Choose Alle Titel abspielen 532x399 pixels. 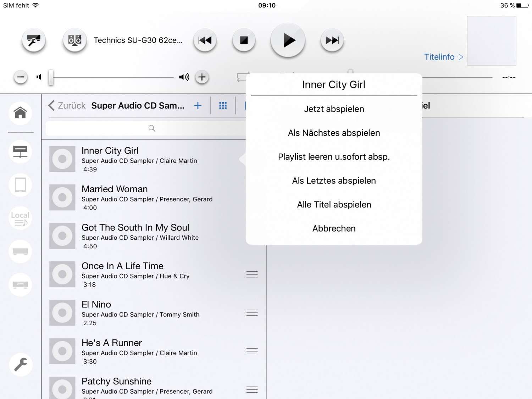(x=334, y=205)
